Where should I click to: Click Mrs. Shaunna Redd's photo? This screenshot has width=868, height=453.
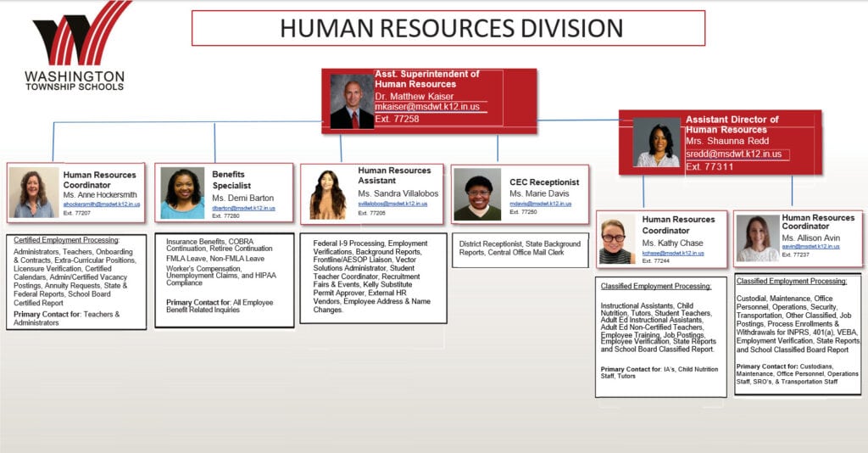[657, 143]
